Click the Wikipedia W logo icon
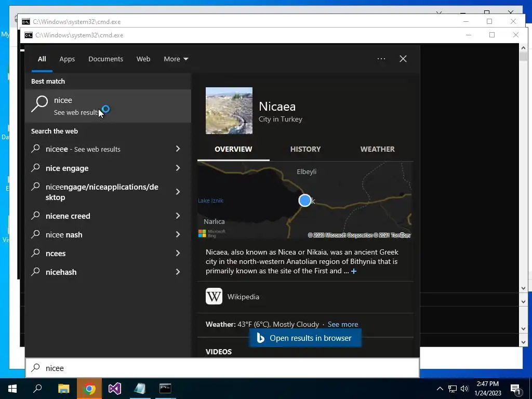The width and height of the screenshot is (532, 399). pos(214,296)
